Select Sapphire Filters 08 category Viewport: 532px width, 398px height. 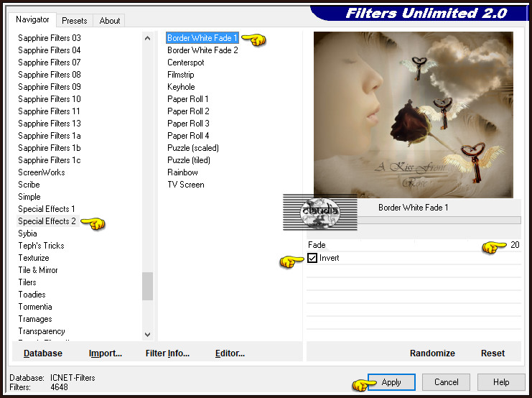point(50,75)
